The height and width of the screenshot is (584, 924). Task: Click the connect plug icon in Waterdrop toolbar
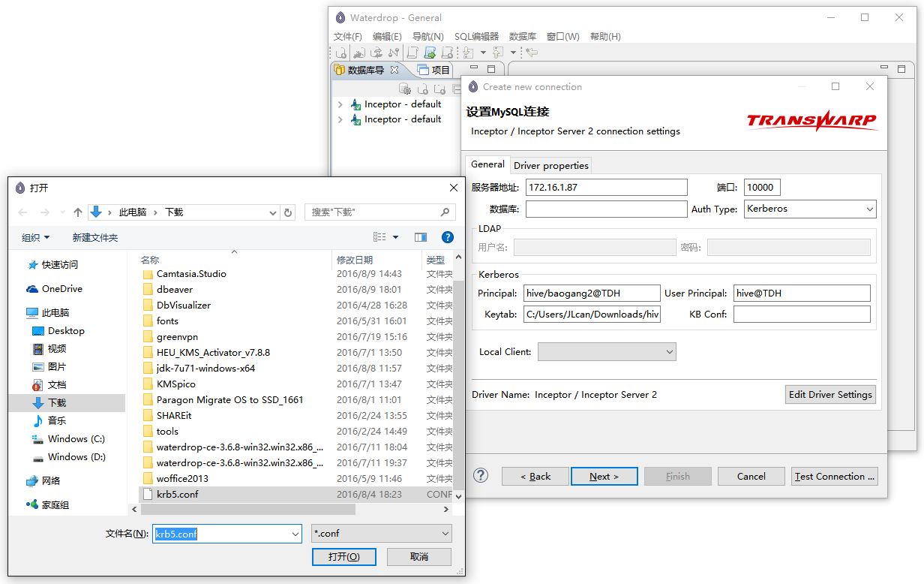tap(359, 53)
